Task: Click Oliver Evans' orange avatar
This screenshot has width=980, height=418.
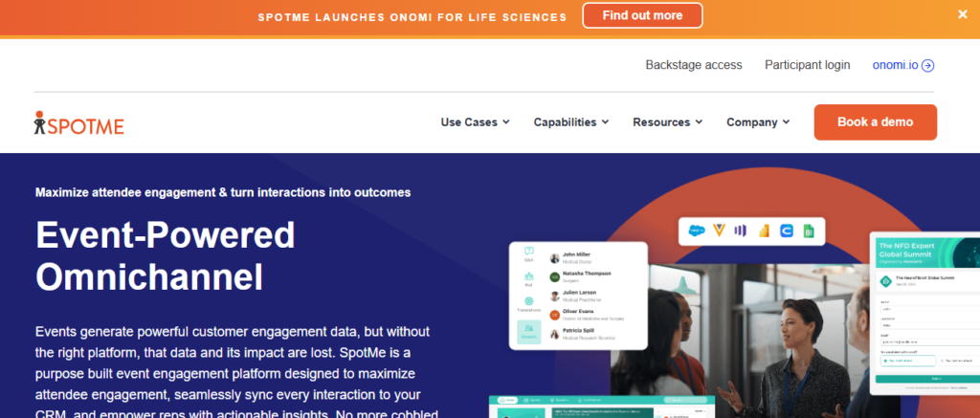Action: coord(554,315)
